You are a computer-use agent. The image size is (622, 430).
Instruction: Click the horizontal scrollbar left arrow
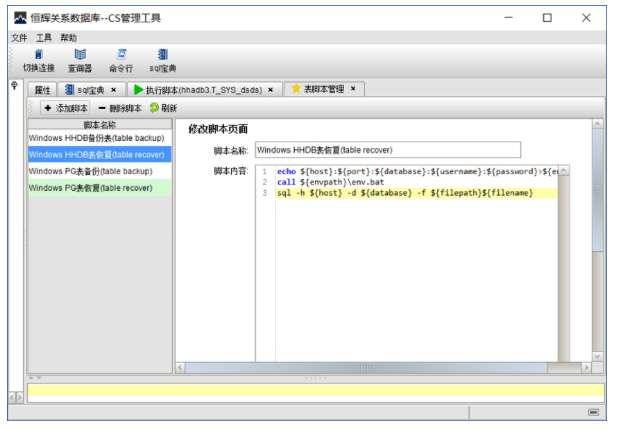pos(180,368)
